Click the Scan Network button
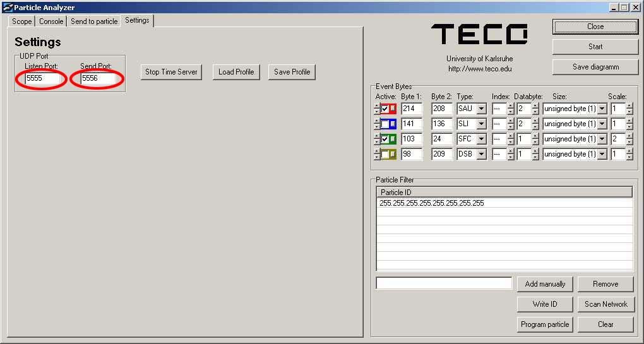The image size is (644, 344). click(x=605, y=304)
